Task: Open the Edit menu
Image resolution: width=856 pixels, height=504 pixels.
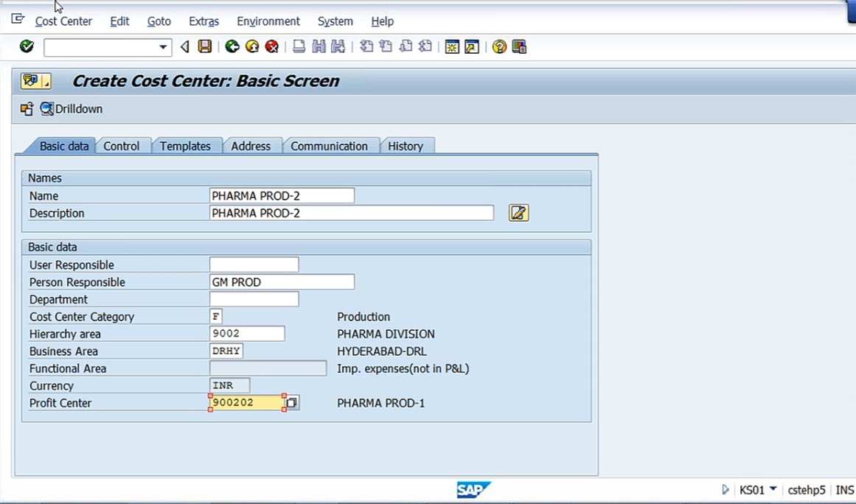Action: (x=119, y=21)
